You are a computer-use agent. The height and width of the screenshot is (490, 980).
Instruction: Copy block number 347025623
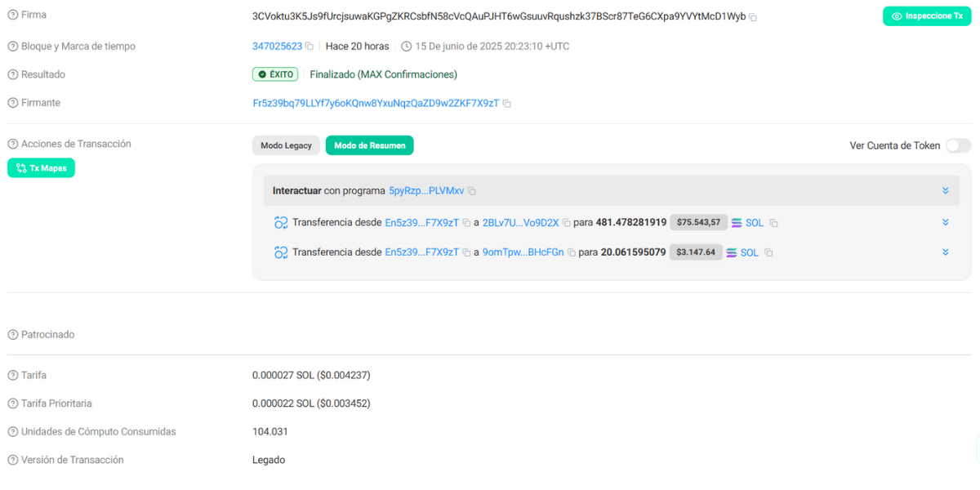point(310,47)
